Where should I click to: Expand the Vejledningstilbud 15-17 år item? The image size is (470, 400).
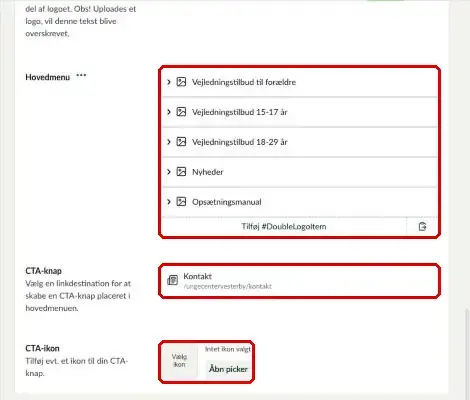click(x=169, y=112)
